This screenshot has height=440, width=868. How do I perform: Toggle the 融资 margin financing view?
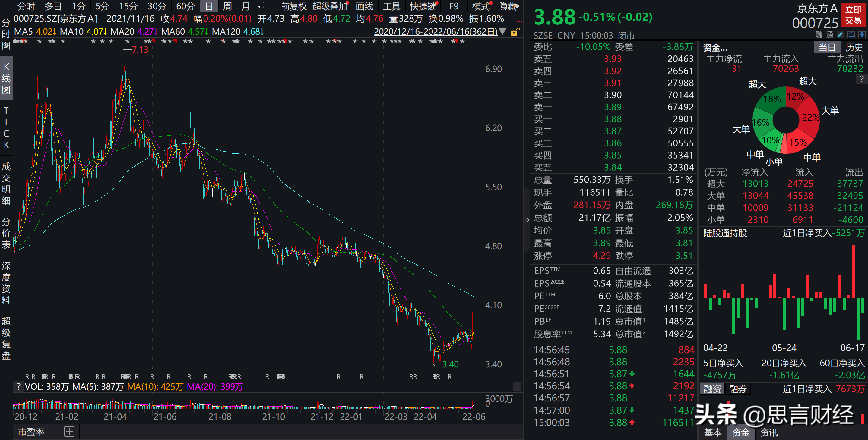(712, 389)
